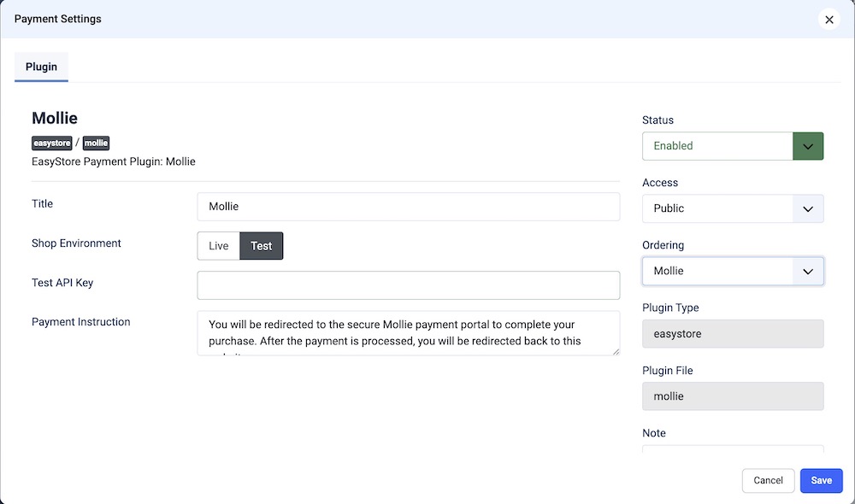This screenshot has width=855, height=504.
Task: Switch Shop Environment to Live
Action: click(218, 246)
